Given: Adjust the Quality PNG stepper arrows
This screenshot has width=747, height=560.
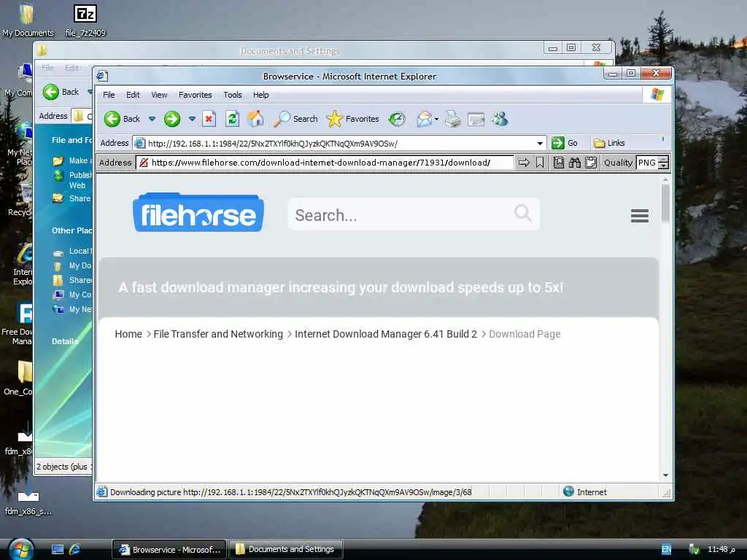Looking at the screenshot, I should pyautogui.click(x=663, y=163).
